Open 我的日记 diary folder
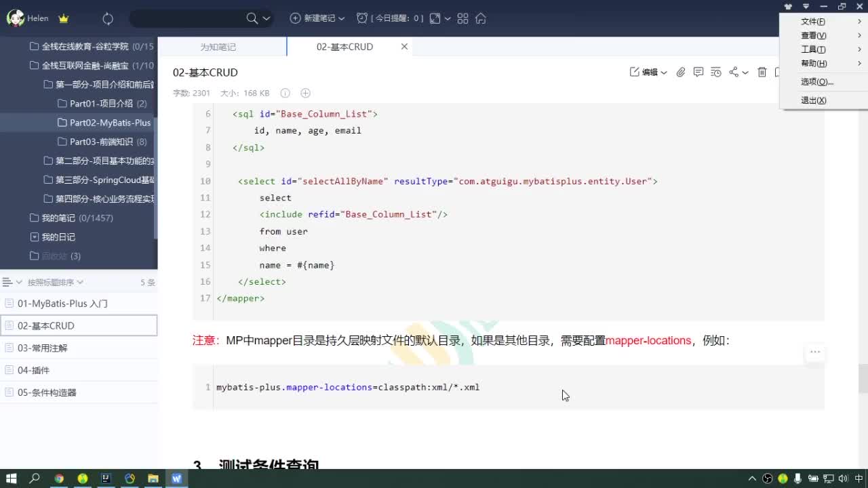 coord(58,237)
